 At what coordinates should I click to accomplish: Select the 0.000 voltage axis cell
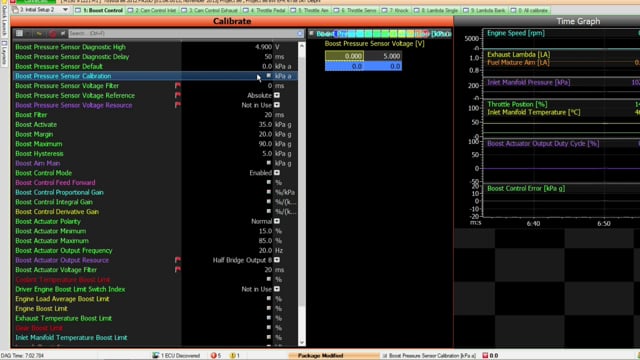point(344,56)
